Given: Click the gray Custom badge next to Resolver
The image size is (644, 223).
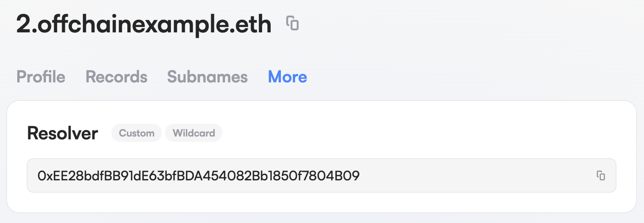Looking at the screenshot, I should coord(136,133).
